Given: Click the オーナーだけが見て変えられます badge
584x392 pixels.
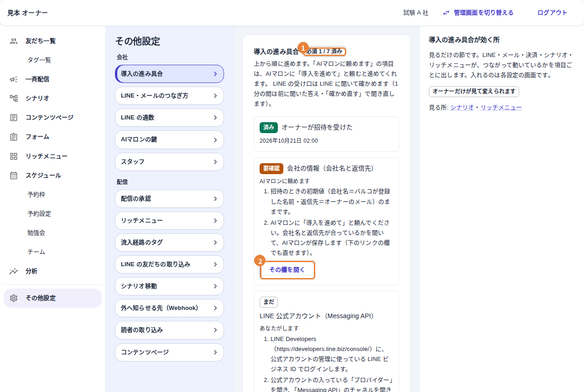Looking at the screenshot, I should [474, 92].
